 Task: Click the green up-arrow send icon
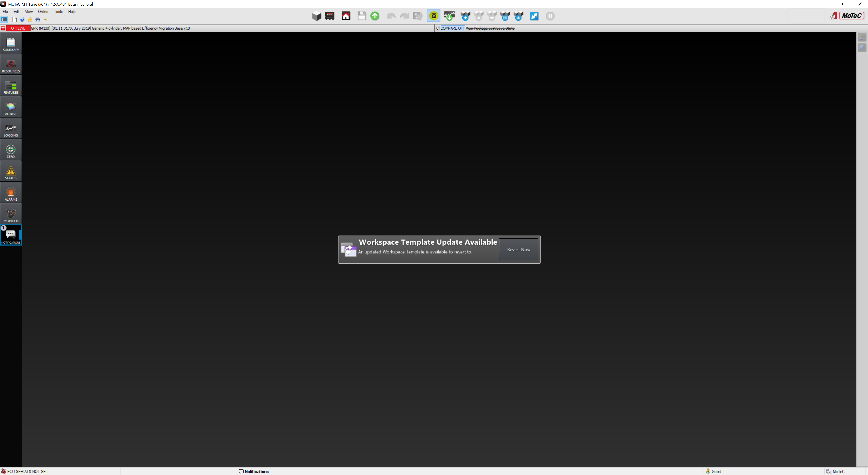tap(375, 16)
